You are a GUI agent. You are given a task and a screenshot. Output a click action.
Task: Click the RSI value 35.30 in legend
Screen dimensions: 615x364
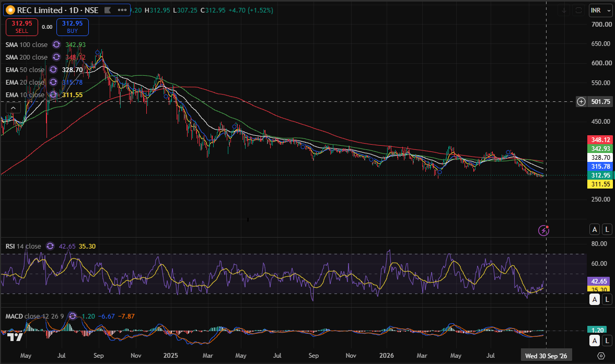(x=87, y=246)
